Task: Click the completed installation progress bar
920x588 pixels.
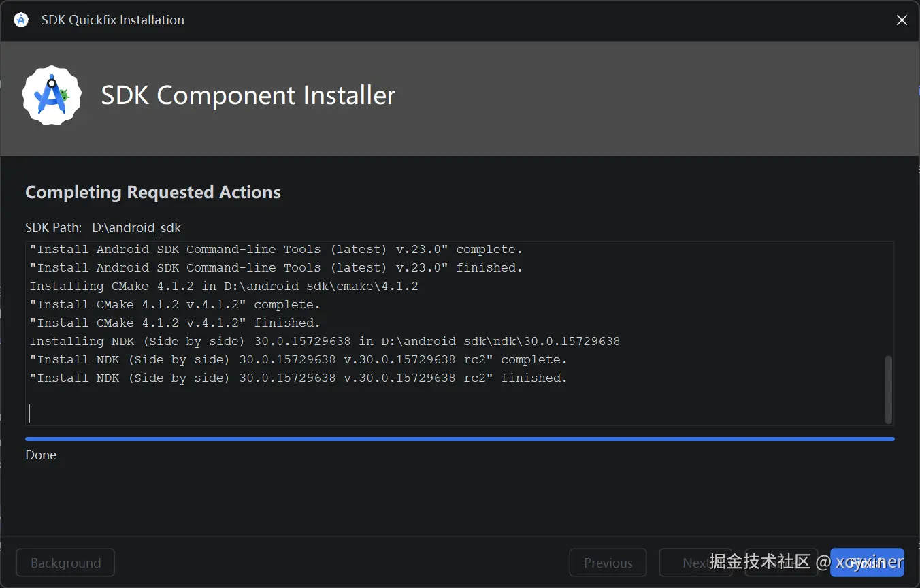Action: pos(460,439)
